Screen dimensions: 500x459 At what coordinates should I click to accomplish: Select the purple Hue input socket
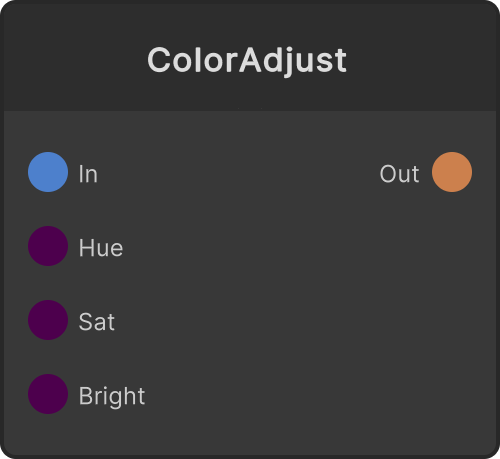tap(48, 246)
